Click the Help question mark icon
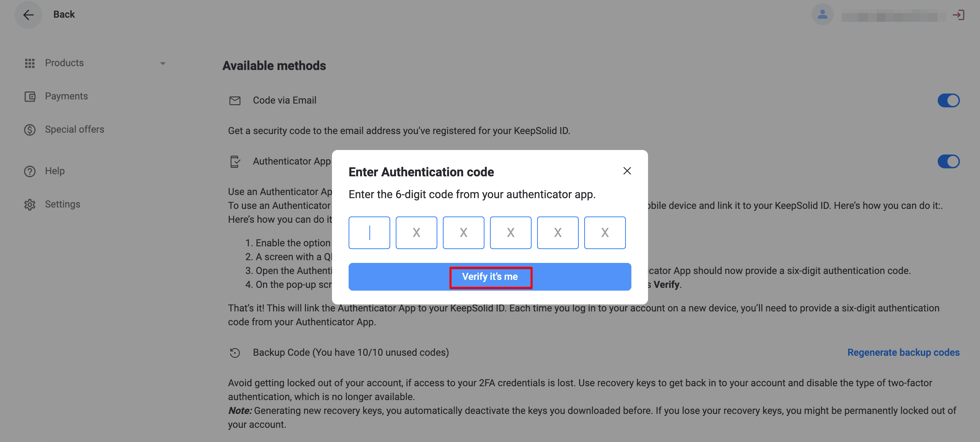The width and height of the screenshot is (980, 442). (x=30, y=171)
